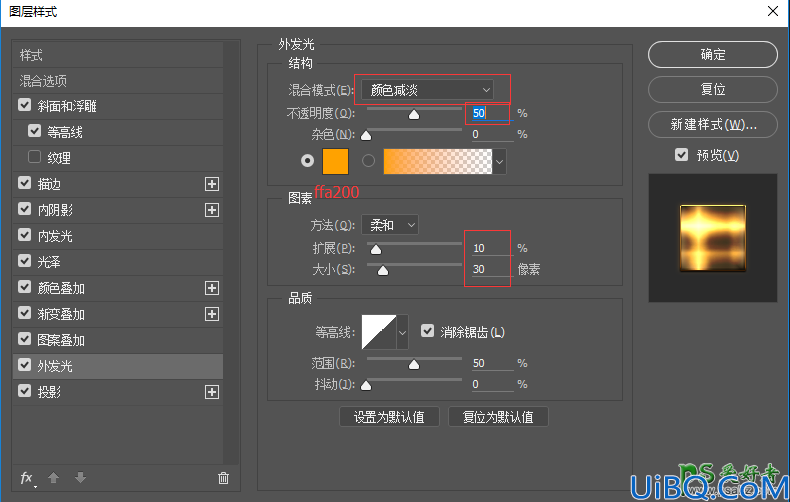Toggle 投影 checkbox

(x=25, y=391)
